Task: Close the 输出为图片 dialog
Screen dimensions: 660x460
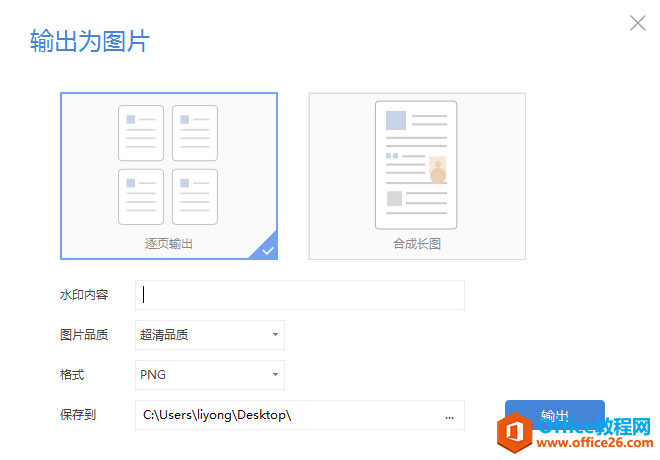Action: (x=638, y=23)
